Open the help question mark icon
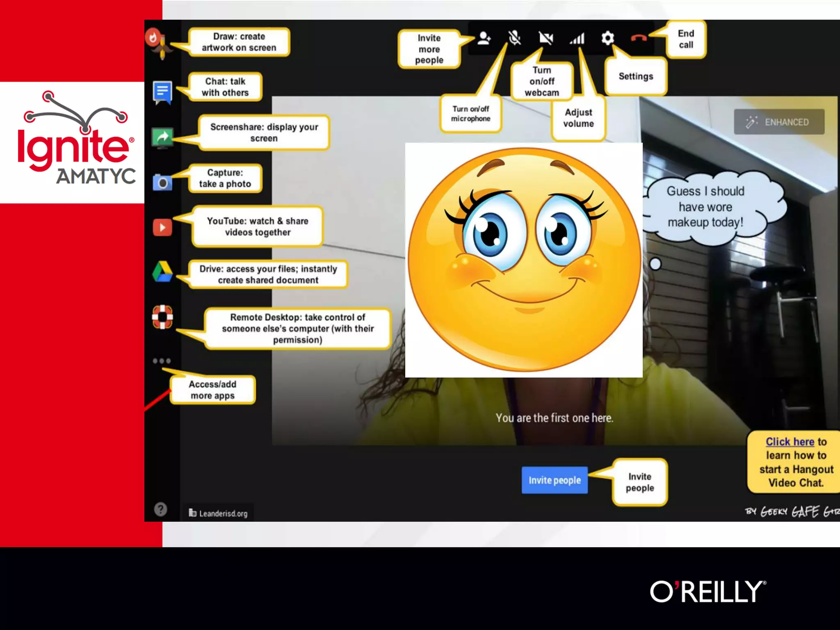Screen dimensions: 840x630 click(x=160, y=509)
